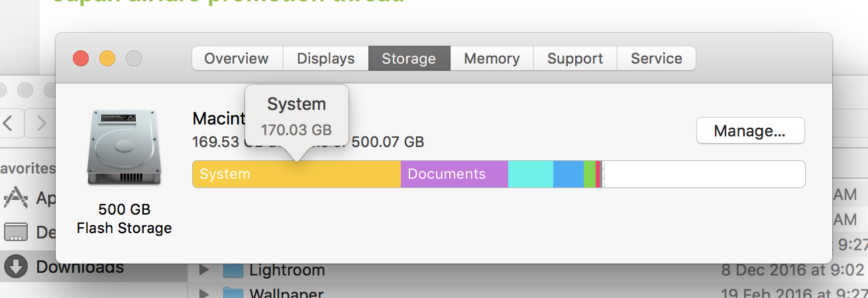This screenshot has height=298, width=868.
Task: Minimize the About This Mac window
Action: point(107,58)
